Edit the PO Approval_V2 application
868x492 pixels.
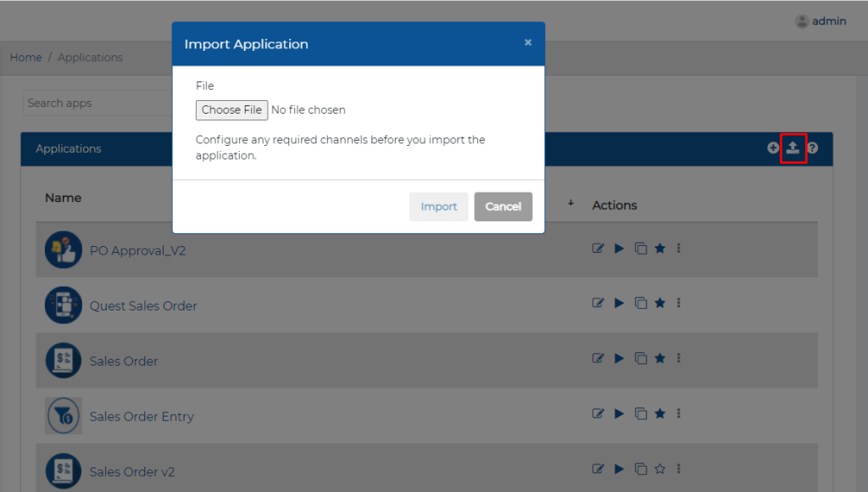pos(598,249)
